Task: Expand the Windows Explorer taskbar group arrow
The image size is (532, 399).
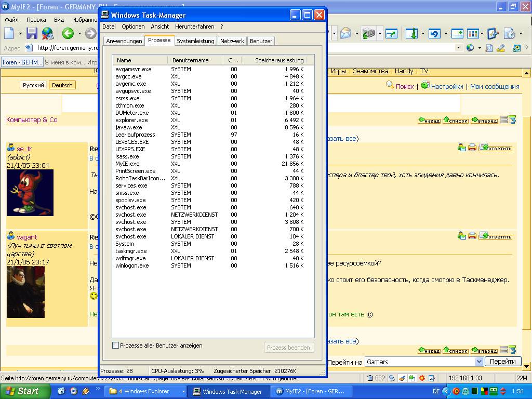Action: coord(183,392)
